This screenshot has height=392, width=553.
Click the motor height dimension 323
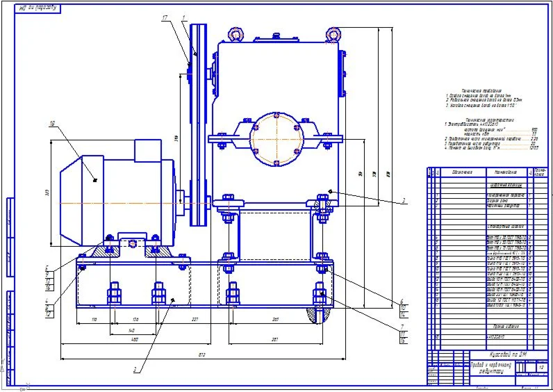pyautogui.click(x=48, y=193)
